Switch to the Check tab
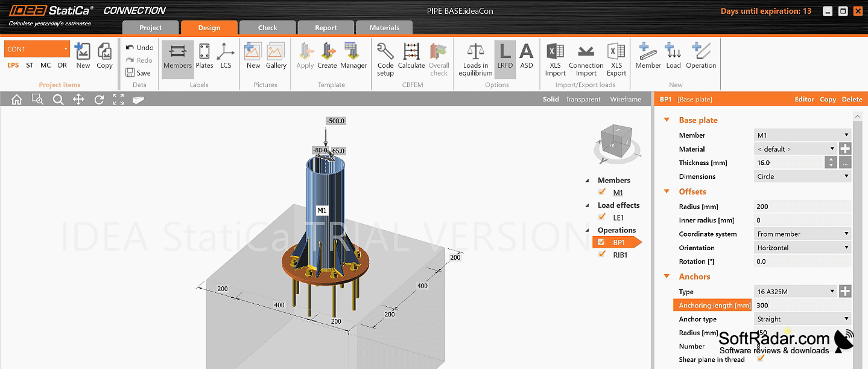The image size is (868, 369). tap(268, 28)
